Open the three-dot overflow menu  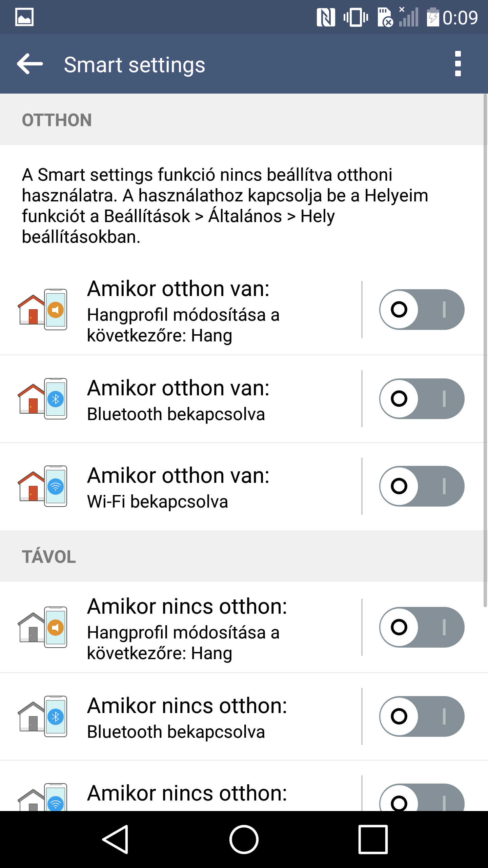[x=458, y=64]
